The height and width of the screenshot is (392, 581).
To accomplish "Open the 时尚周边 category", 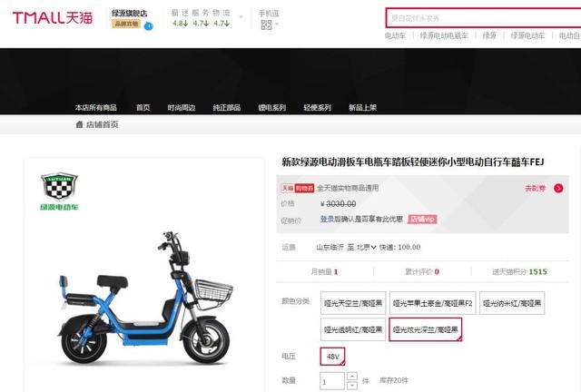I will pyautogui.click(x=182, y=107).
